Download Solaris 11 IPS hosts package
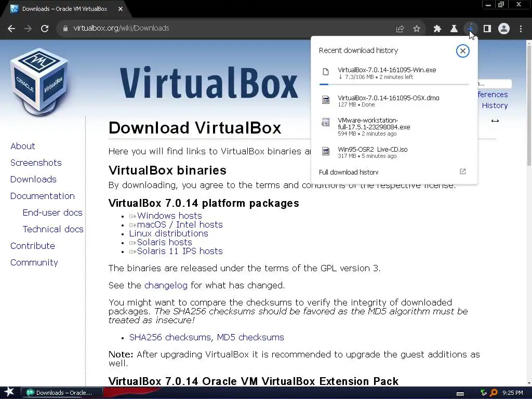 tap(180, 251)
